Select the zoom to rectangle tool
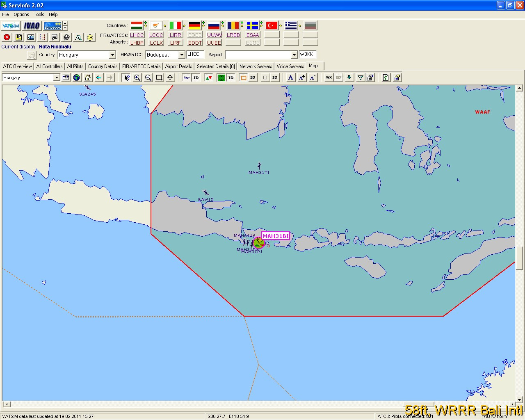Viewport: 525px width, 420px height. [x=159, y=78]
